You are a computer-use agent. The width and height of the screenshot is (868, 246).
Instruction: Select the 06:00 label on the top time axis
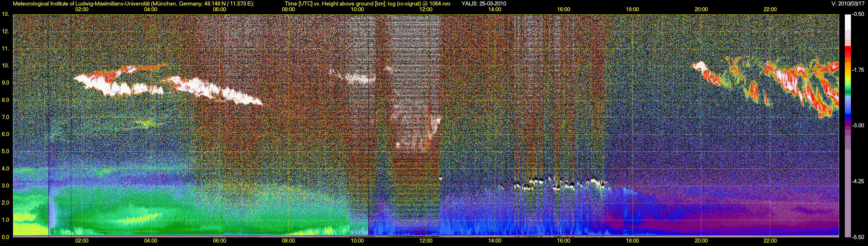[219, 10]
